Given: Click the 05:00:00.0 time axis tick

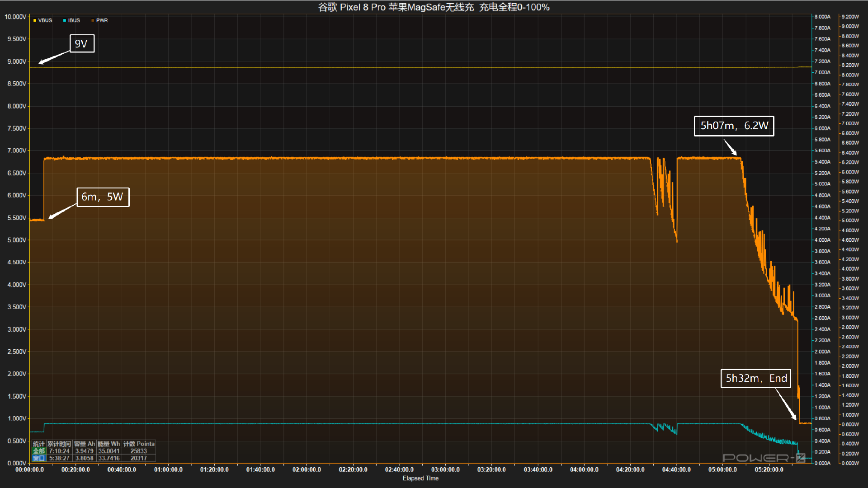Looking at the screenshot, I should point(722,469).
